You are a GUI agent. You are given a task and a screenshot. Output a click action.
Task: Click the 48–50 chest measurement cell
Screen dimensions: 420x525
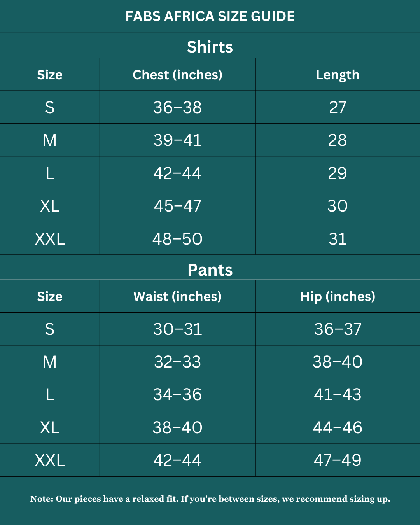[x=177, y=239]
